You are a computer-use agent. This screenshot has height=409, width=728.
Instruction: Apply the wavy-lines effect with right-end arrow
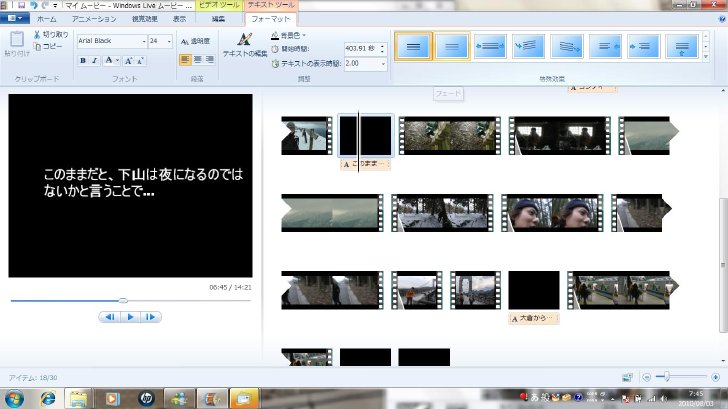(x=567, y=46)
